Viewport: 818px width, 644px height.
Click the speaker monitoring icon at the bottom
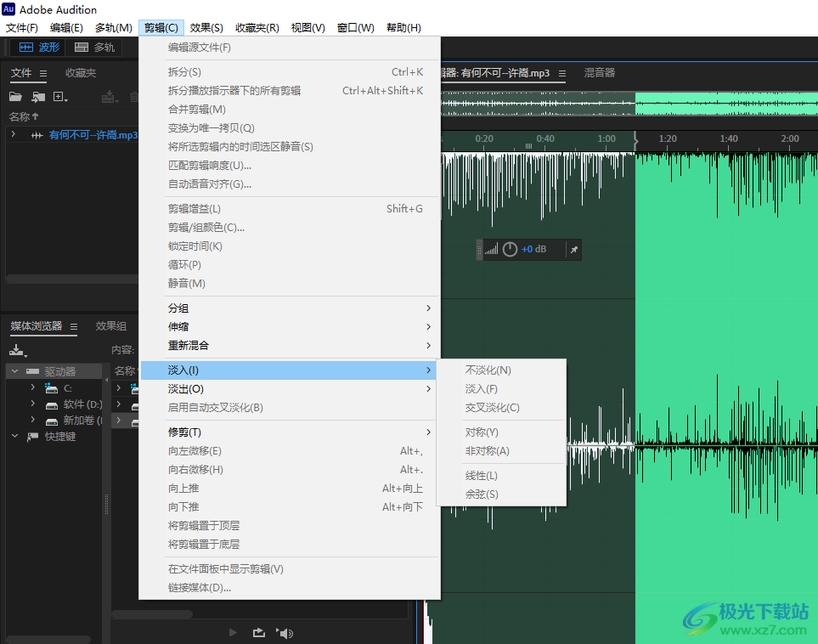click(285, 632)
